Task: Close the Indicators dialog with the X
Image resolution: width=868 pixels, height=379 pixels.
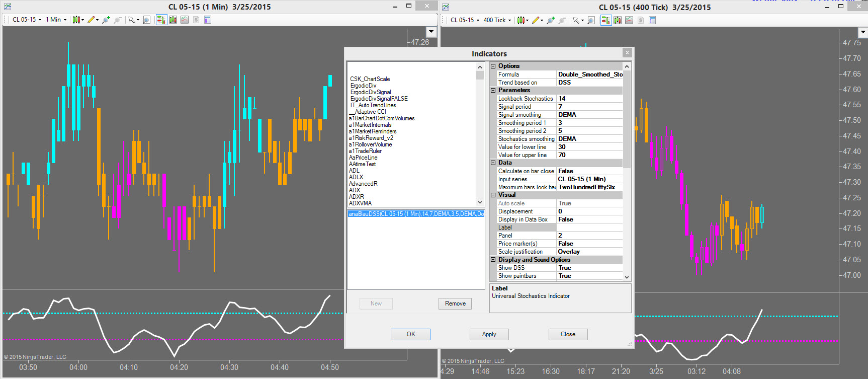Action: pyautogui.click(x=627, y=52)
